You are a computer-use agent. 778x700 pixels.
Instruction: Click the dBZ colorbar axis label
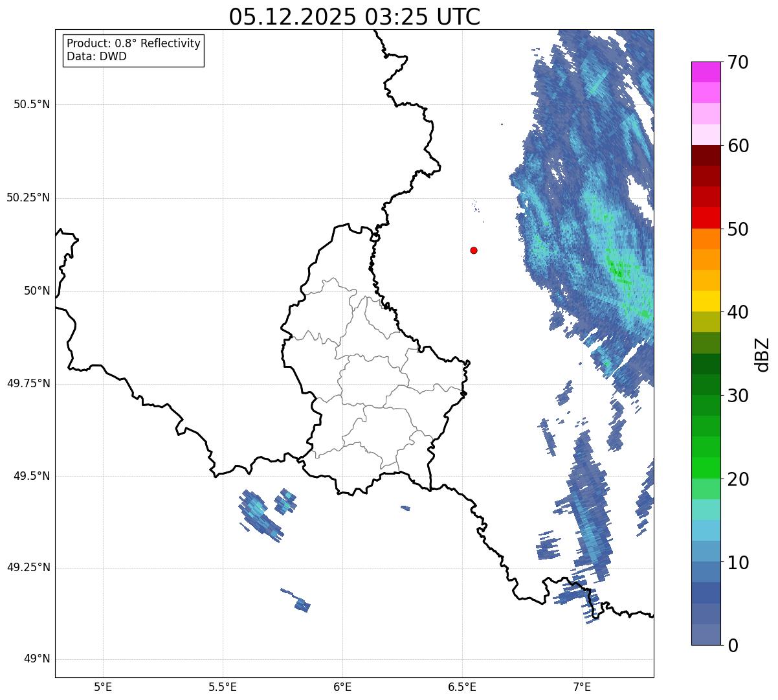762,354
